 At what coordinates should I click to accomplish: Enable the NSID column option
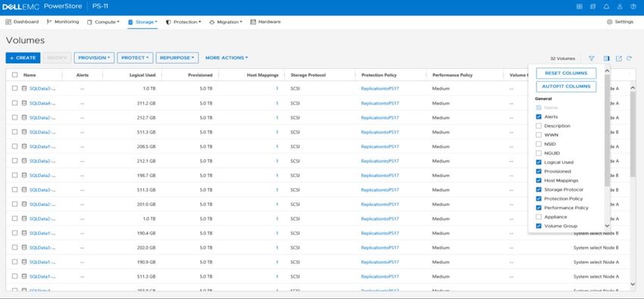pyautogui.click(x=539, y=144)
